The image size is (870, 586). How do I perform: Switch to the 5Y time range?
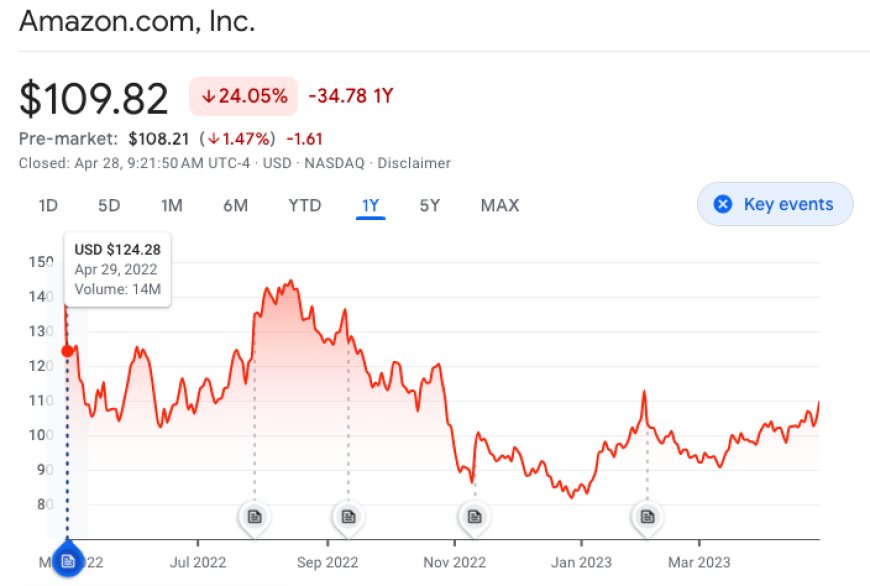click(430, 206)
